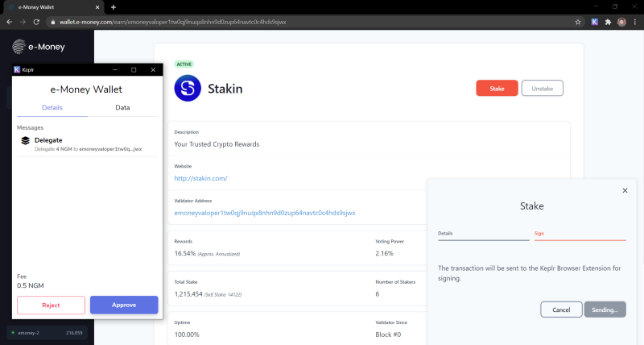Approve the Keplr transaction
The image size is (644, 345).
(x=124, y=306)
